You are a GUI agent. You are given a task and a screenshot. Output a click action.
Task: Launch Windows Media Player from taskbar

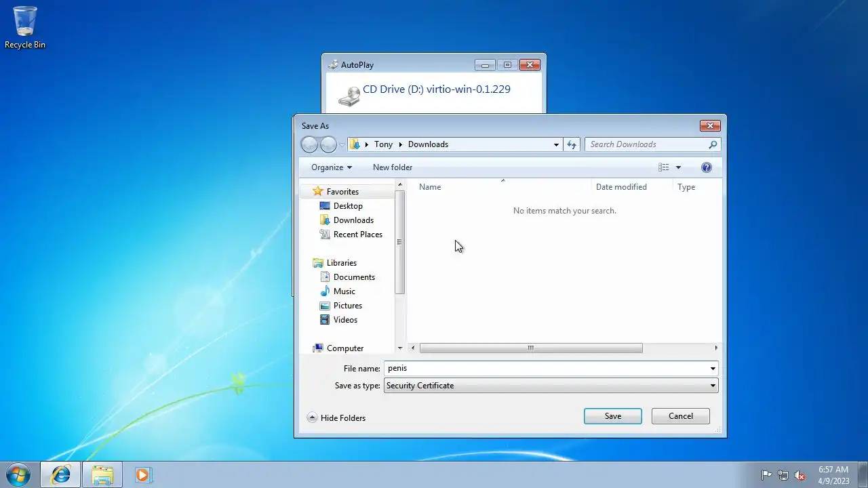[142, 474]
